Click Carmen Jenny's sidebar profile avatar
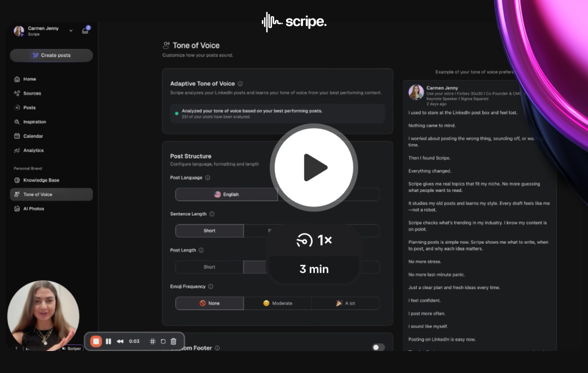588x373 pixels. (19, 30)
